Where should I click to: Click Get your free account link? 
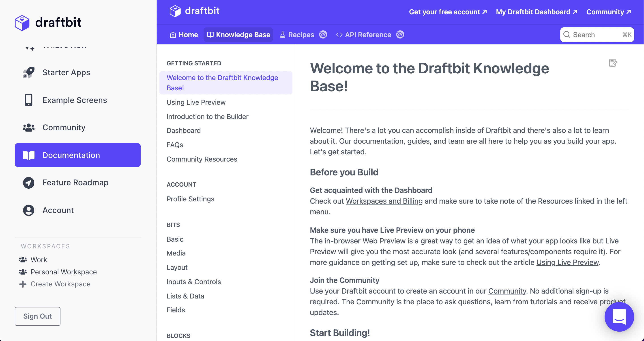point(448,12)
